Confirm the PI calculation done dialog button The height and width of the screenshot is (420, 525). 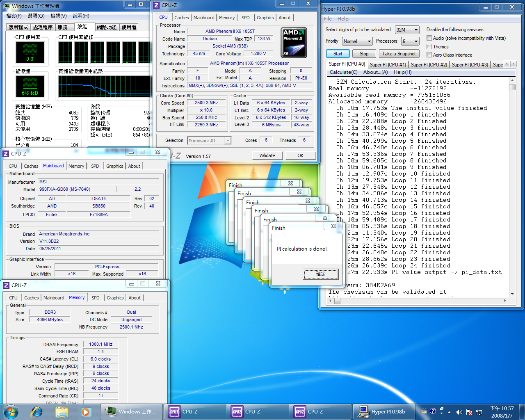[321, 274]
